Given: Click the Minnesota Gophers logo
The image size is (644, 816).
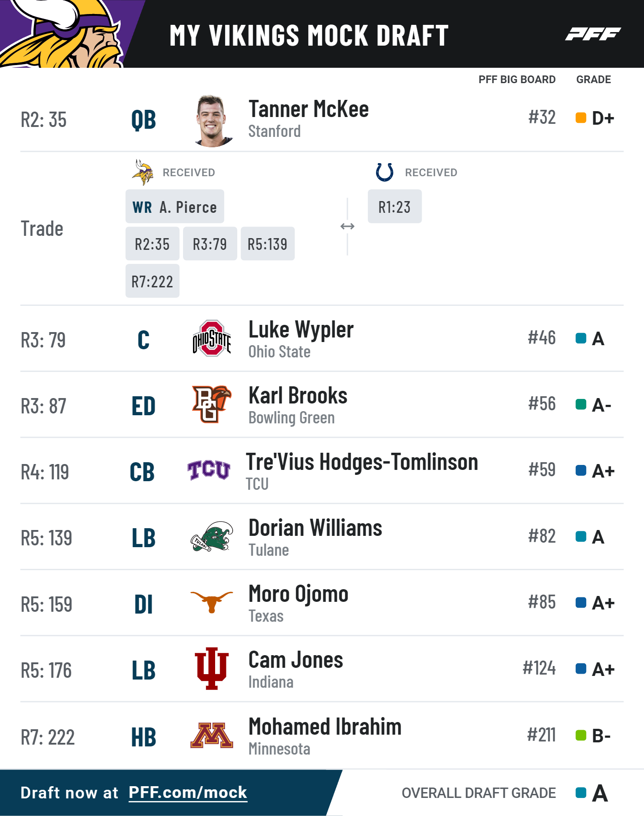Looking at the screenshot, I should [212, 736].
